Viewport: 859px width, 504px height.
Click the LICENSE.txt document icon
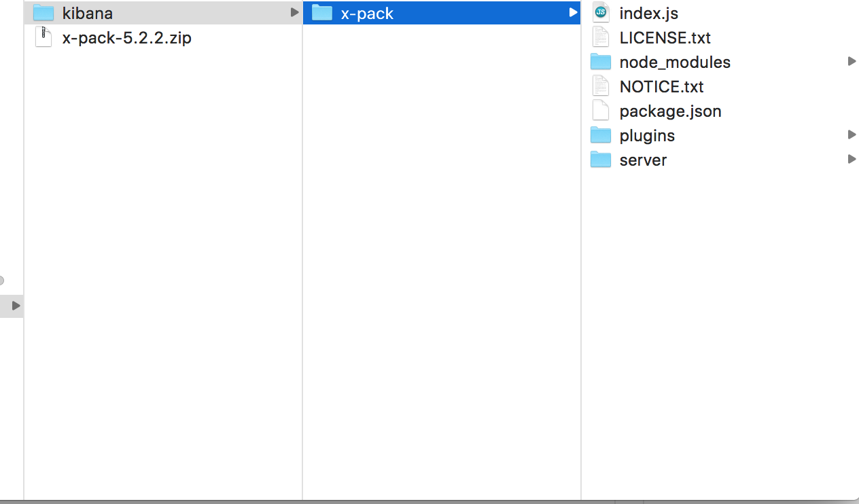(x=601, y=37)
